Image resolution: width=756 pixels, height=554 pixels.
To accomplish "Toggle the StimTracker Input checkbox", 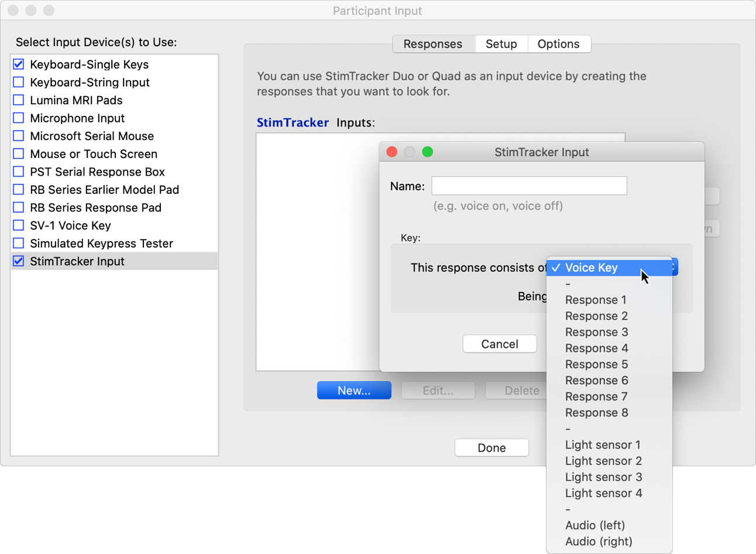I will click(19, 261).
